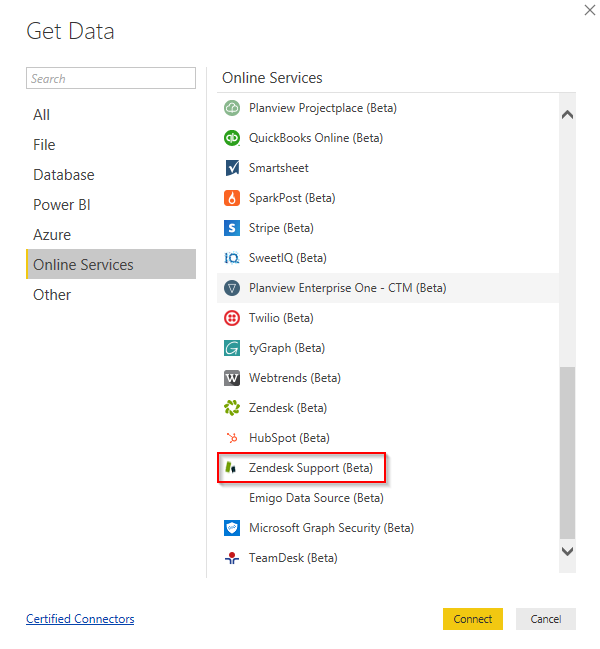
Task: Close the Get Data dialog
Action: pyautogui.click(x=590, y=10)
